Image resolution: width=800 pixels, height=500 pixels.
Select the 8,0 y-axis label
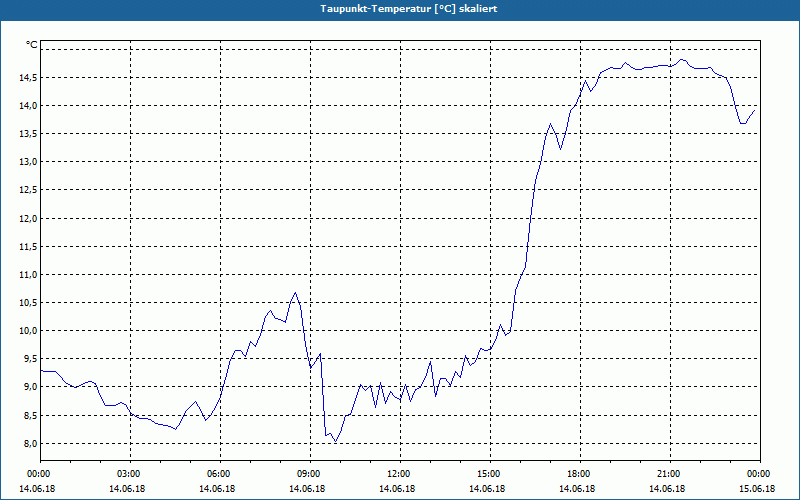pyautogui.click(x=30, y=443)
